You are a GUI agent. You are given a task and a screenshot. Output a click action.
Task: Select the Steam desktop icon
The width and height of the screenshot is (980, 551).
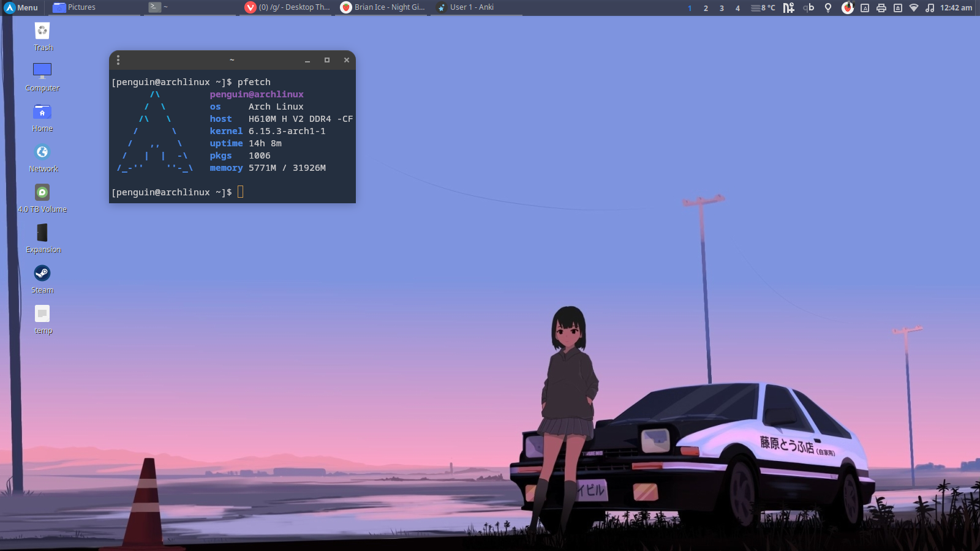tap(42, 279)
